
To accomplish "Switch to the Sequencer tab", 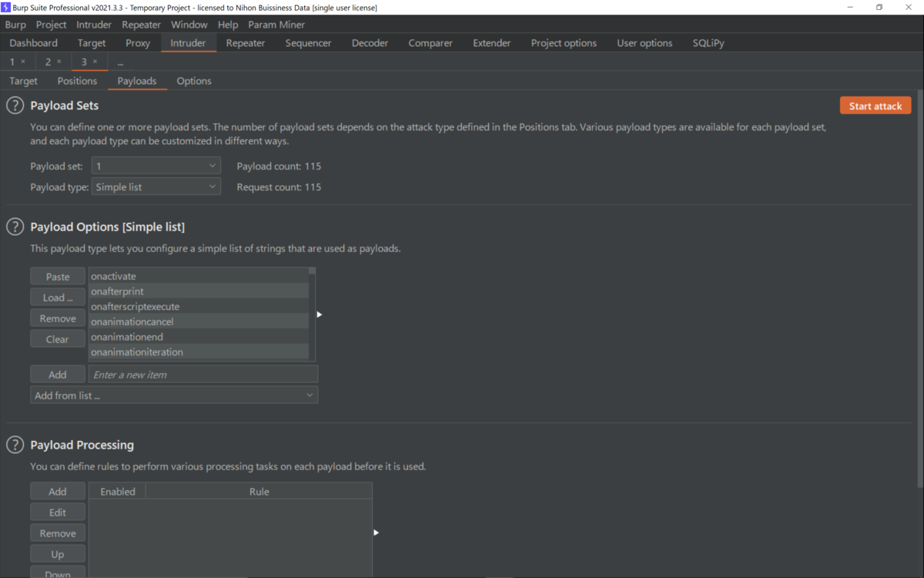I will [308, 43].
